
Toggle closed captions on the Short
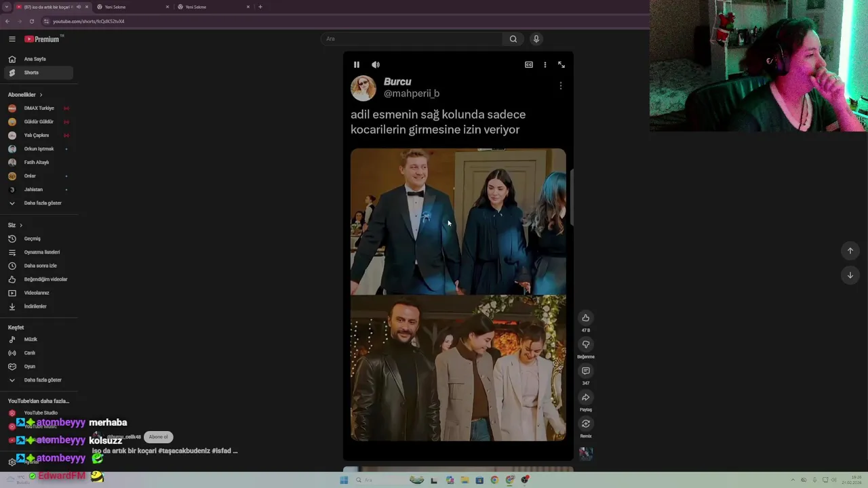[x=529, y=64]
